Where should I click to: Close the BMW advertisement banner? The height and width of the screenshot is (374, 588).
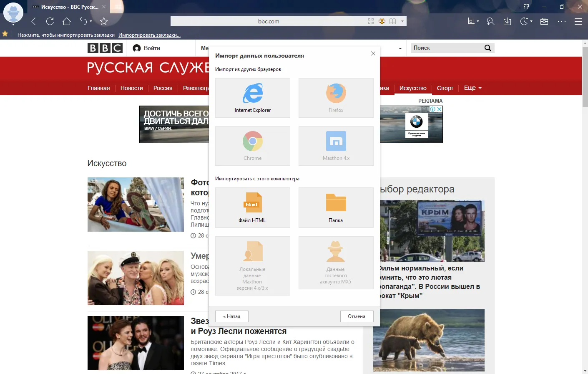pos(439,109)
